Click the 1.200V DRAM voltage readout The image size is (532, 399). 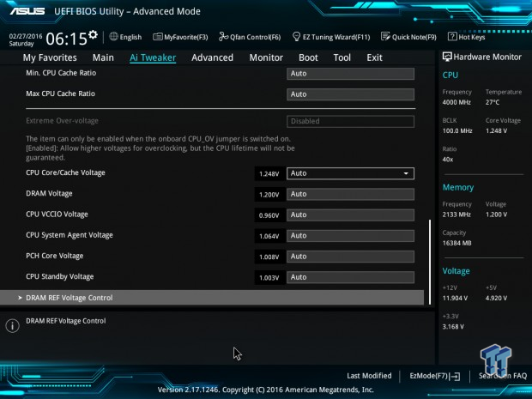pyautogui.click(x=269, y=195)
